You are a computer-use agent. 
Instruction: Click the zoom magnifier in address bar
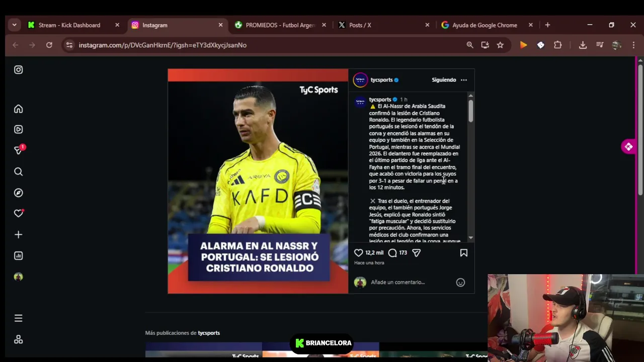click(x=470, y=45)
